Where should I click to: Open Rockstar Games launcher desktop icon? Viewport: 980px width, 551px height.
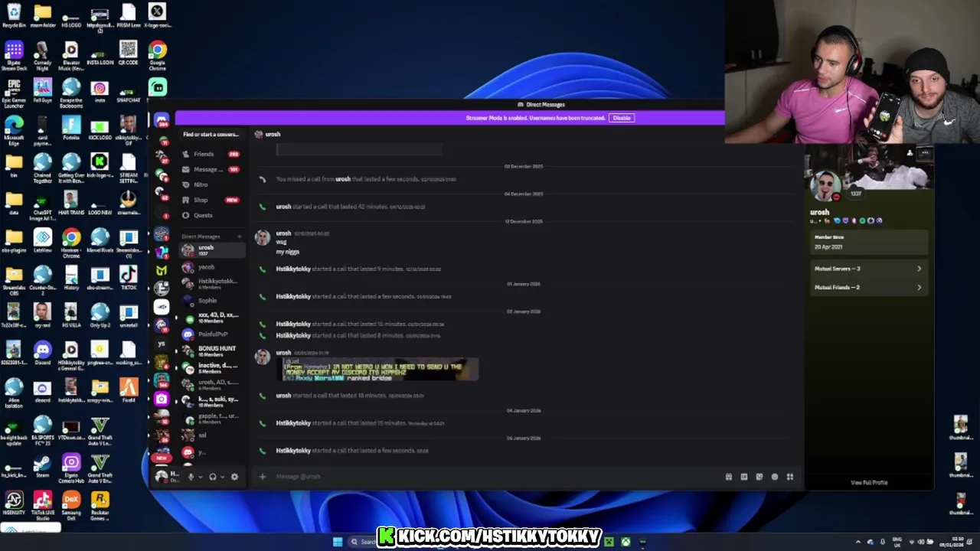click(100, 506)
